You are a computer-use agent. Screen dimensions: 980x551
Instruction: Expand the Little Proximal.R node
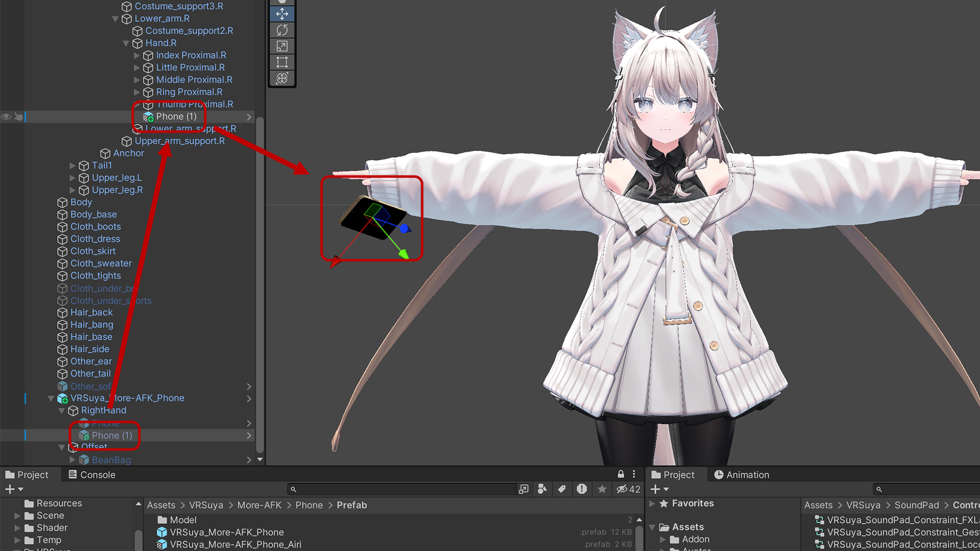(137, 68)
